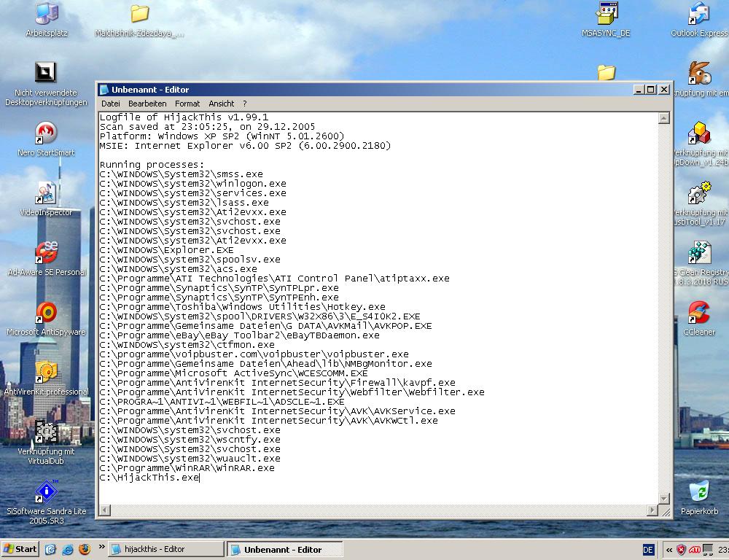Click the smss.exe process line
The width and height of the screenshot is (729, 560).
[182, 174]
